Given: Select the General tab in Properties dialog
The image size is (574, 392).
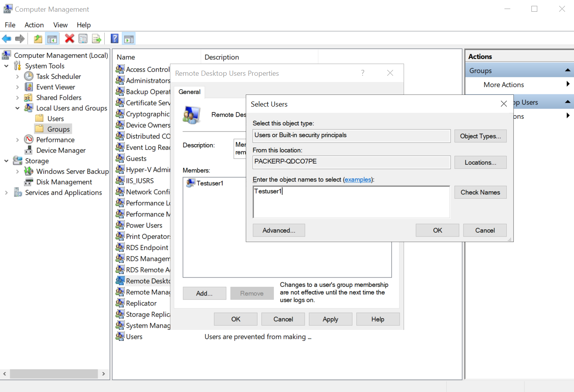Looking at the screenshot, I should [x=190, y=92].
